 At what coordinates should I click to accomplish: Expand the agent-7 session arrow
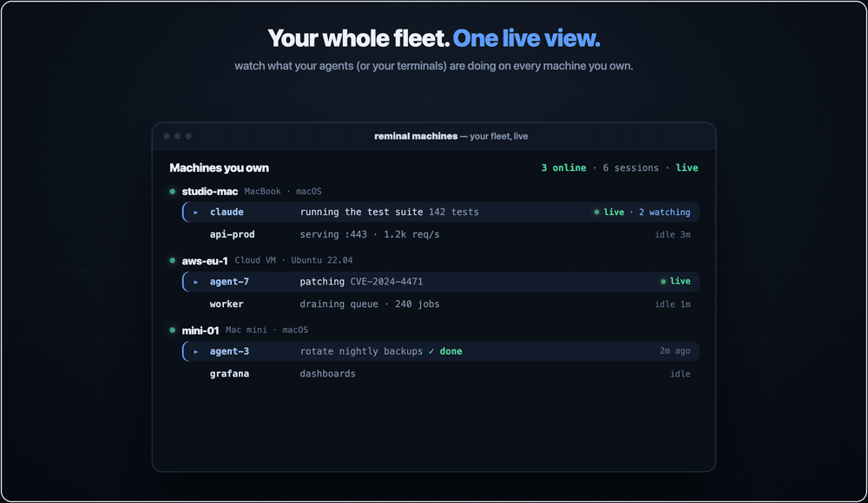[196, 282]
